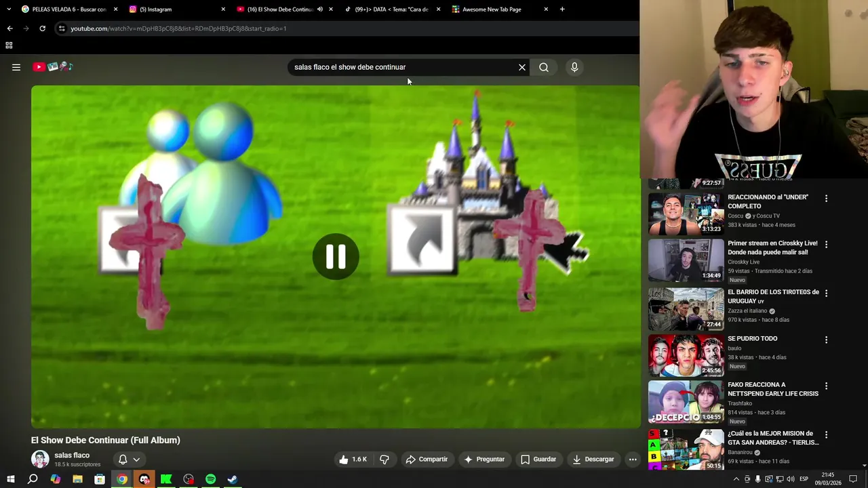Open Steam from the taskbar
Screen dimensions: 868x488
point(233,479)
